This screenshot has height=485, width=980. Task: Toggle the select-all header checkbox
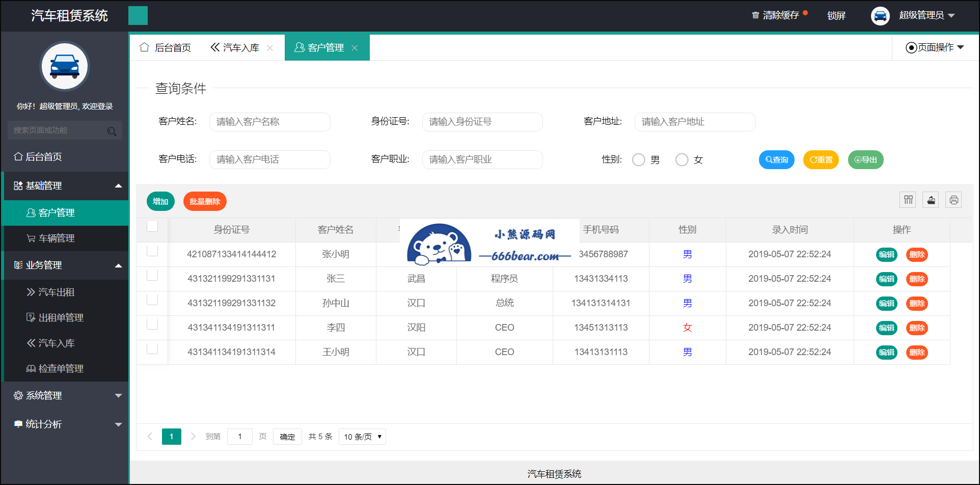tap(152, 226)
